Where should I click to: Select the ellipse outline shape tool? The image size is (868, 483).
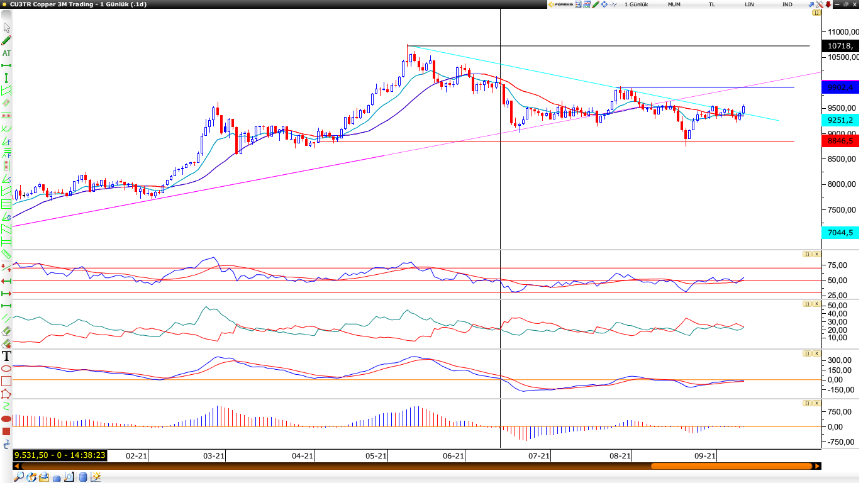(6, 369)
